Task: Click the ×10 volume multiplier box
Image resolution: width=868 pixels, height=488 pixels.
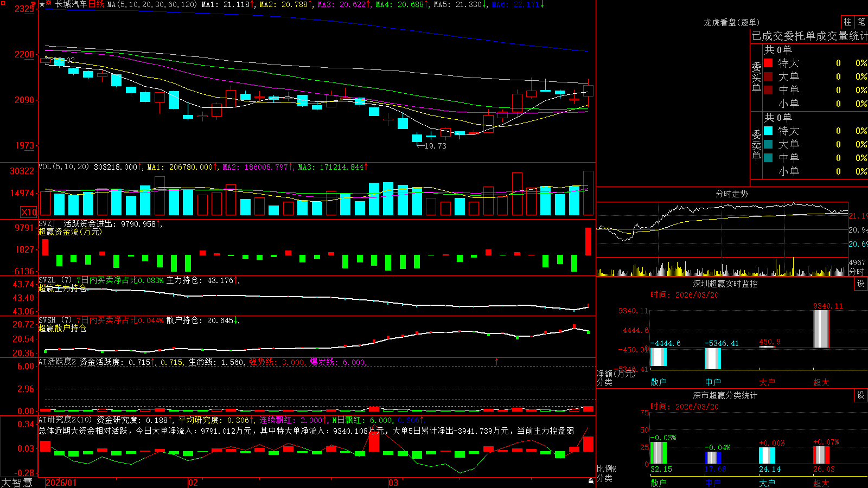Action: tap(29, 212)
